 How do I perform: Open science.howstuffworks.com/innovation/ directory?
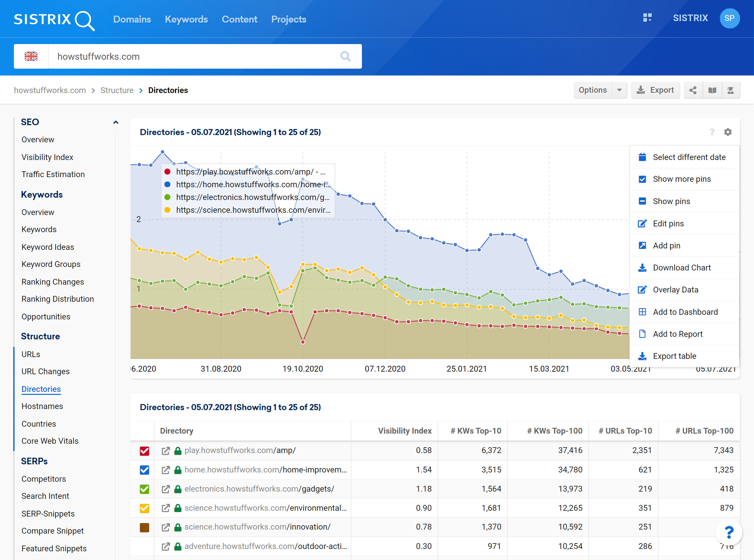pyautogui.click(x=258, y=528)
